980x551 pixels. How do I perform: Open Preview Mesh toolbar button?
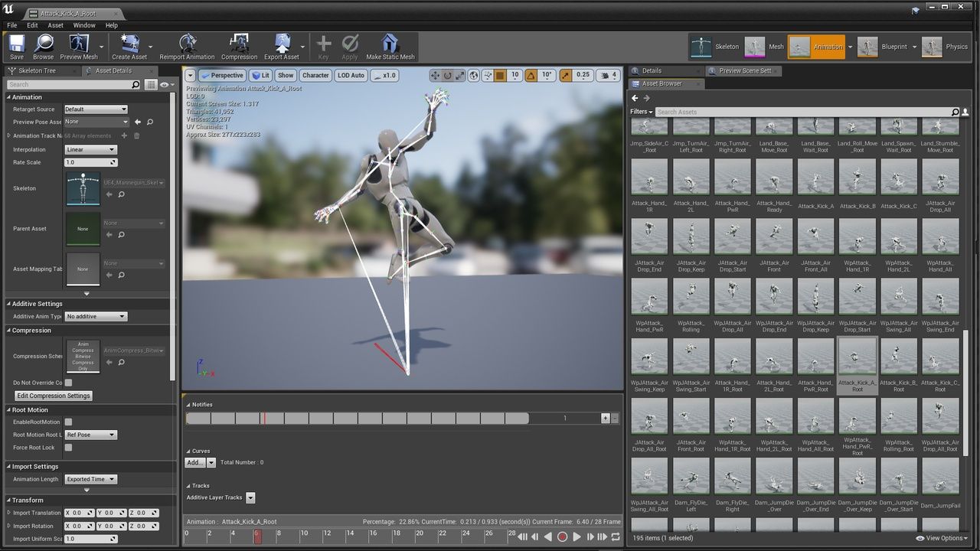point(79,47)
